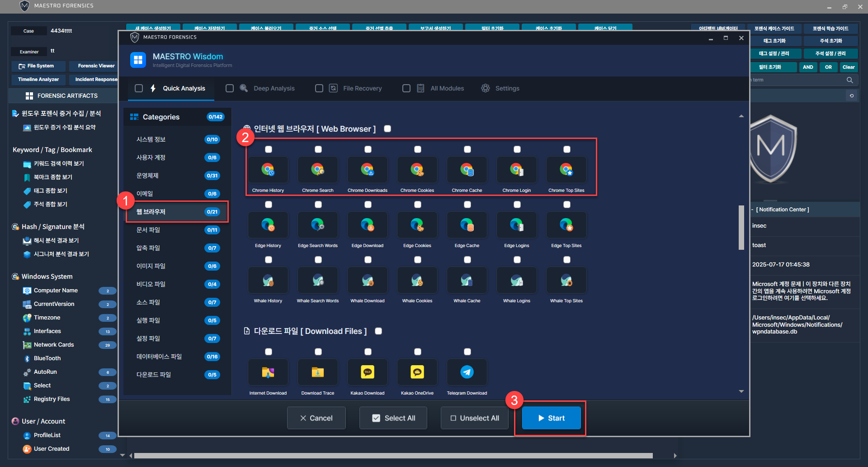The width and height of the screenshot is (868, 467).
Task: Tick the Deep Analysis tab checkbox
Action: [x=230, y=88]
